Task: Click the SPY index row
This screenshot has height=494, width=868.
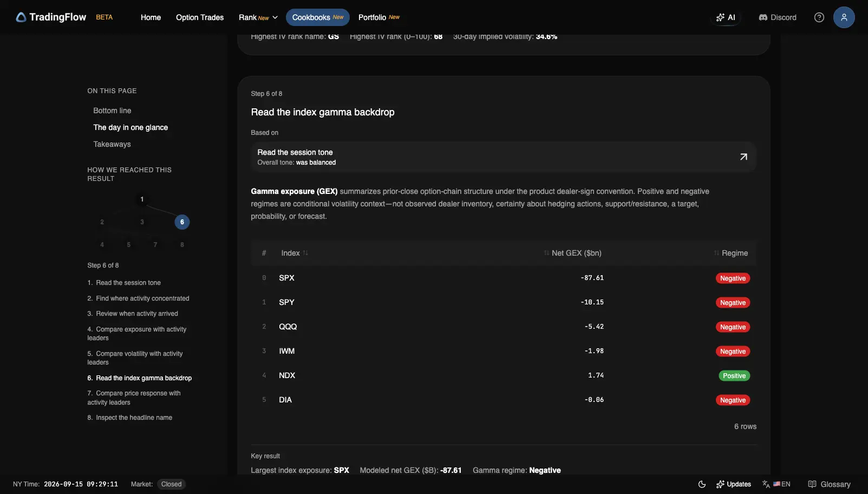Action: click(504, 302)
